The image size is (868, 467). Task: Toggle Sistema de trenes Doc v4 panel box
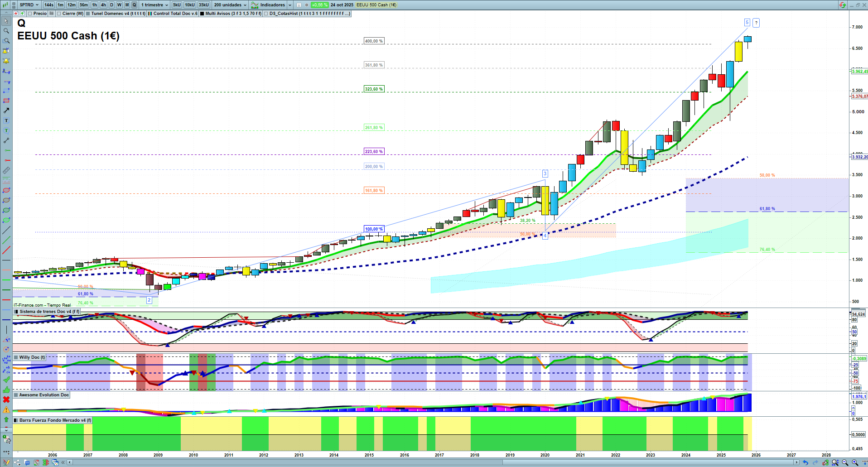(x=16, y=312)
